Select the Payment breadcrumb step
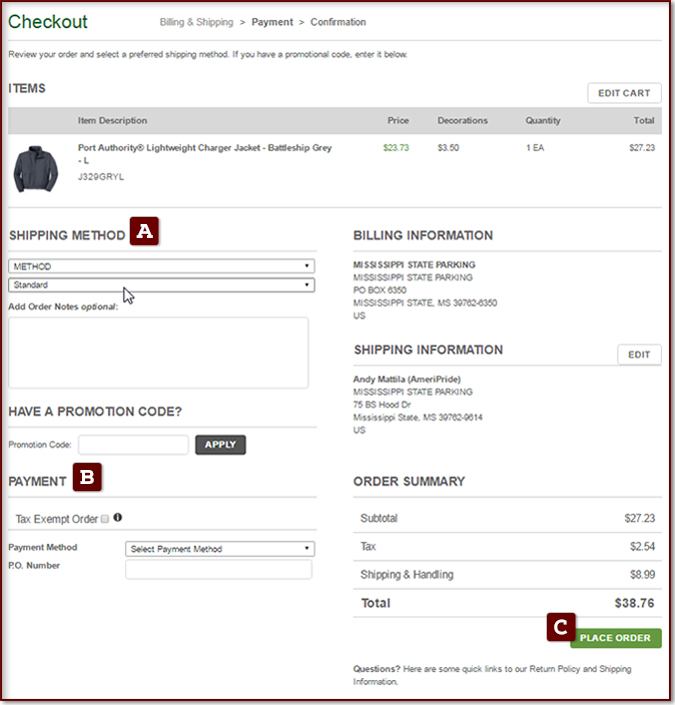 pos(272,22)
